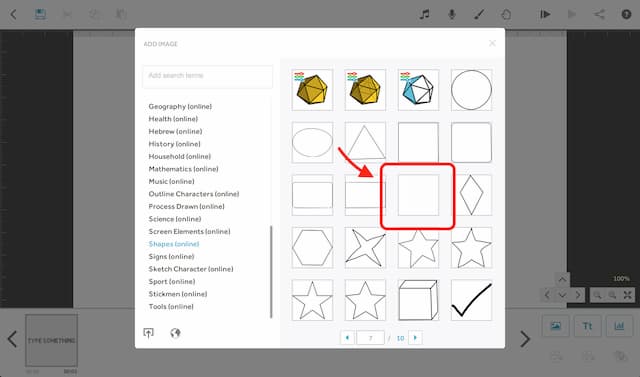Image resolution: width=640 pixels, height=377 pixels.
Task: Select the Screen Elements (online) category
Action: coord(189,231)
